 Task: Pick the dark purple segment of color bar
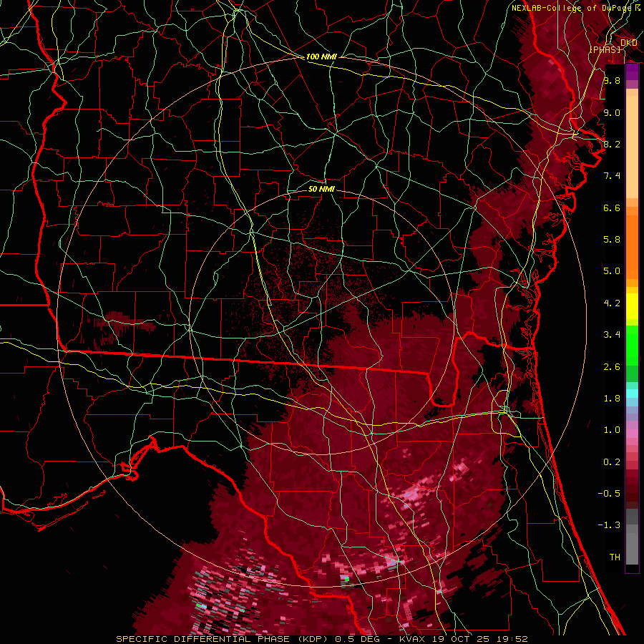pos(632,72)
